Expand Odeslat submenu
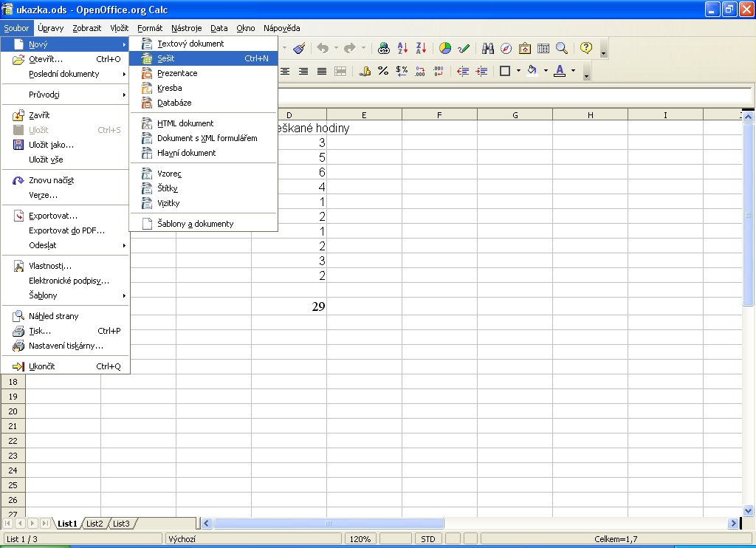The height and width of the screenshot is (548, 756). point(65,245)
